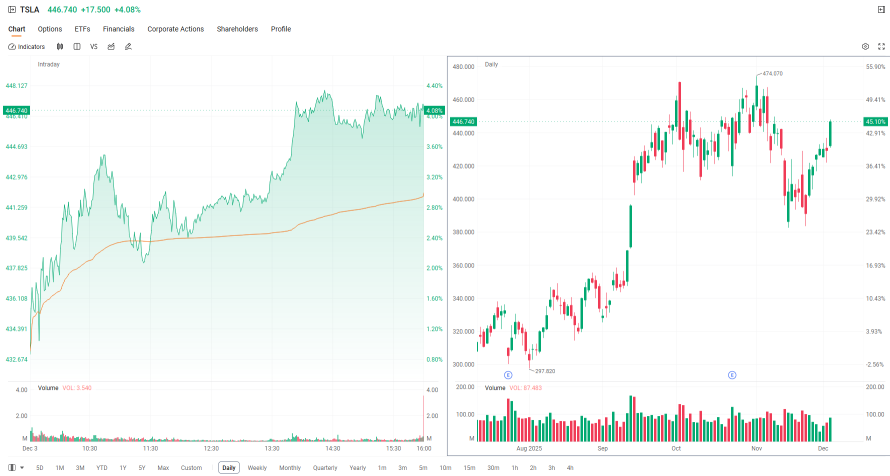This screenshot has width=890, height=476.
Task: Select the 1Y range
Action: pyautogui.click(x=123, y=468)
